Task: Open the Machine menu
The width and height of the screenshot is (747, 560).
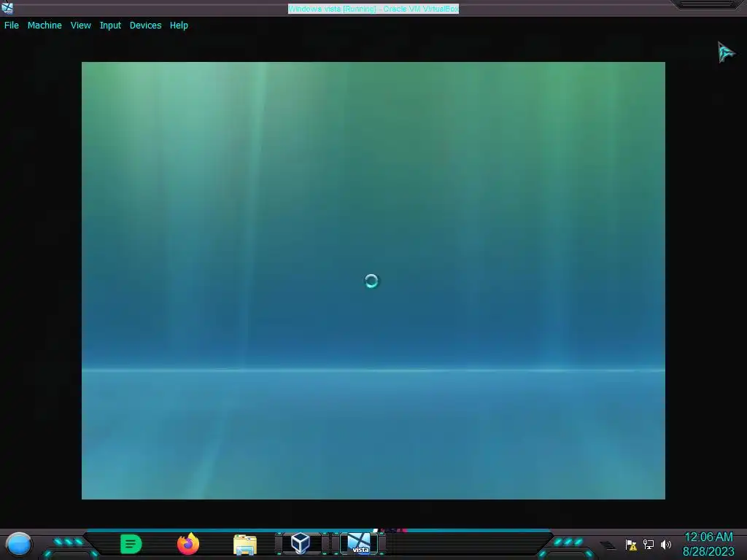Action: [44, 26]
